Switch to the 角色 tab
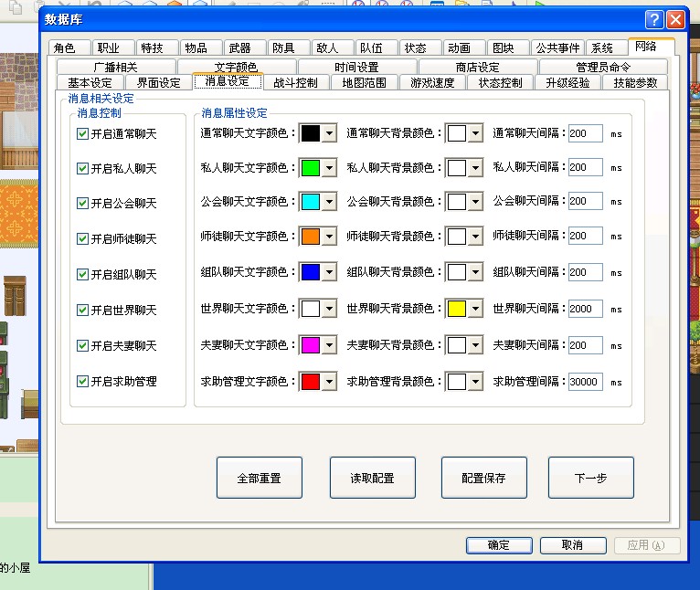This screenshot has width=700, height=590. click(69, 47)
